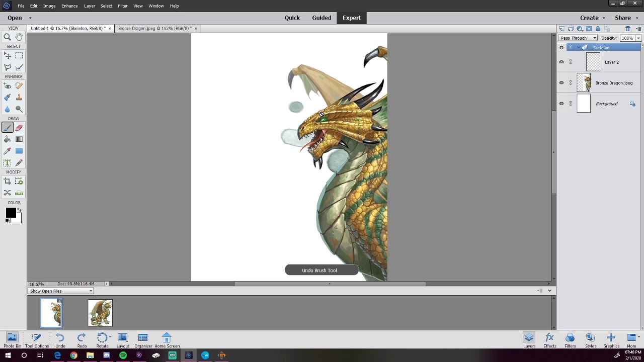The height and width of the screenshot is (362, 644).
Task: Toggle link for Bronze Dragon.jpeg layer
Action: tap(571, 83)
